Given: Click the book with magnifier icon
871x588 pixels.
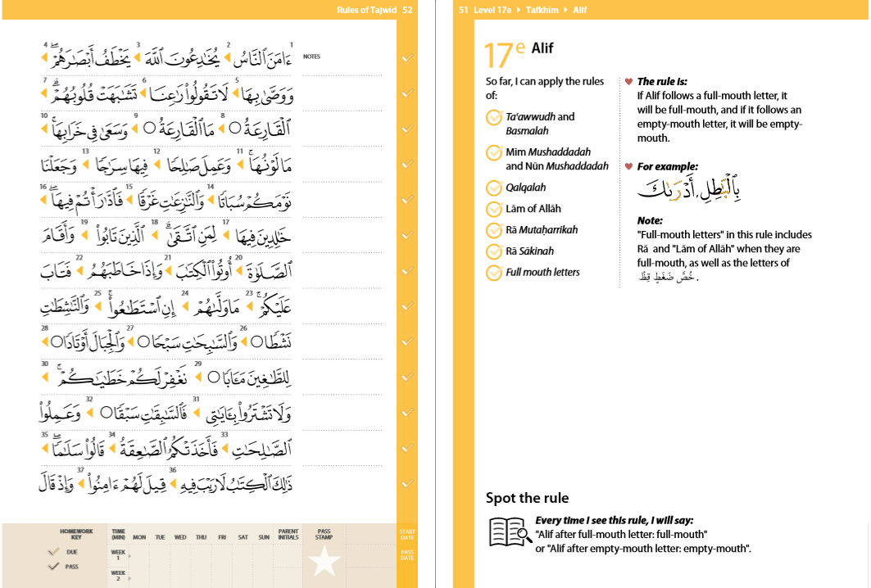Looking at the screenshot, I should [510, 531].
